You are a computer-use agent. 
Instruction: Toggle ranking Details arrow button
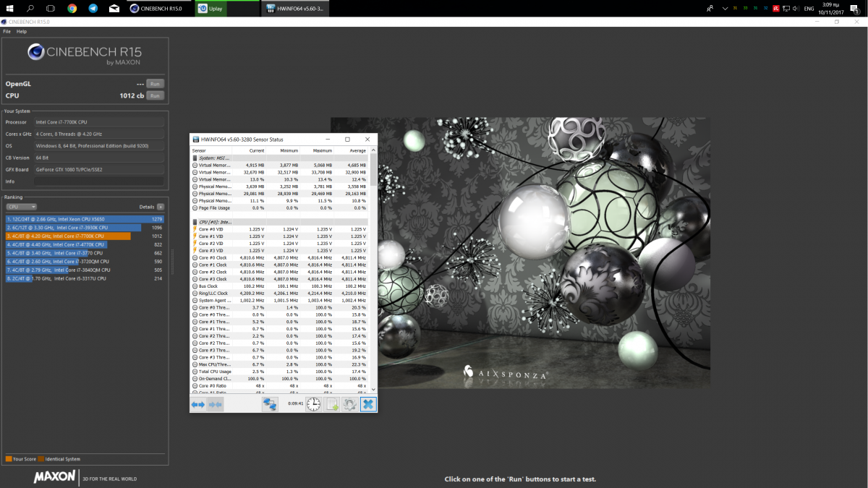pyautogui.click(x=160, y=207)
